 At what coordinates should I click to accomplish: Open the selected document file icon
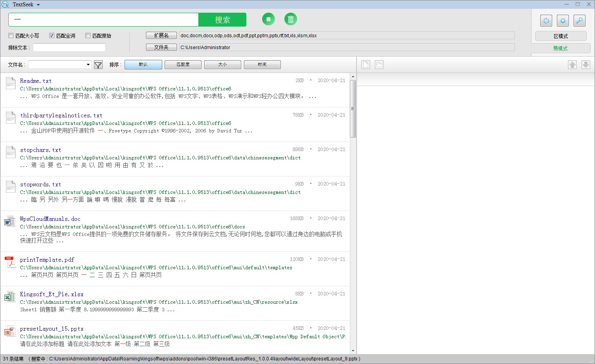click(365, 64)
